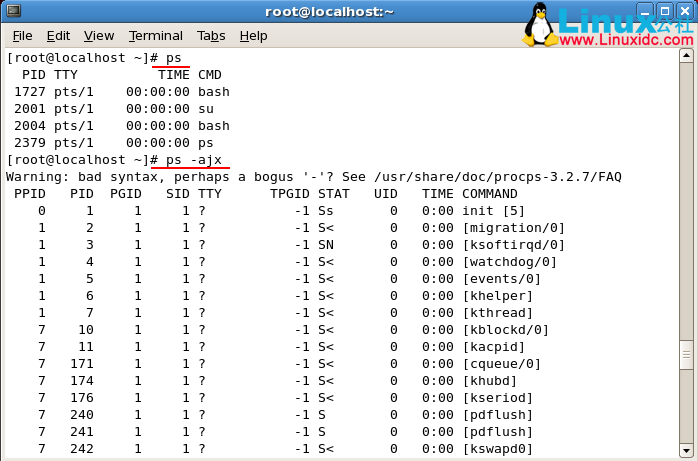698x461 pixels.
Task: Open the Tabs menu
Action: (x=211, y=36)
